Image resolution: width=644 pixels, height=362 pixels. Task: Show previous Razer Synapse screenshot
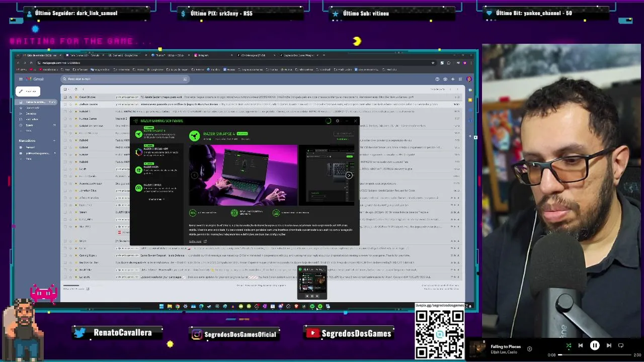pyautogui.click(x=194, y=175)
